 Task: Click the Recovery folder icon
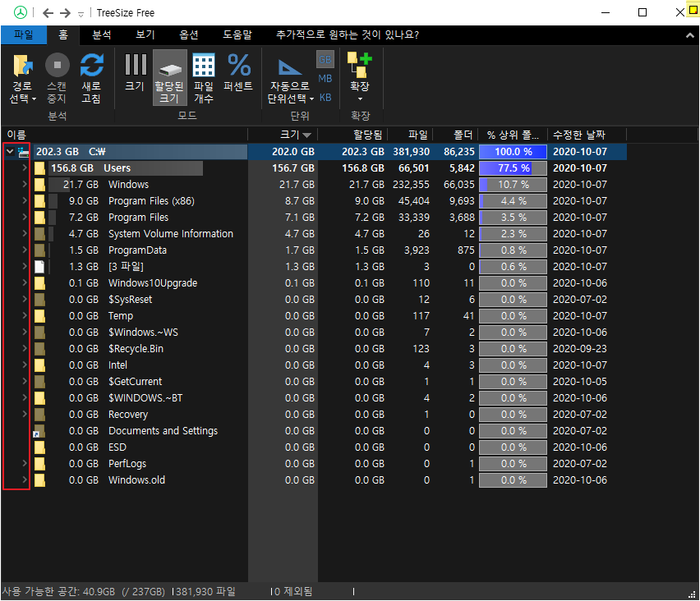pyautogui.click(x=40, y=415)
